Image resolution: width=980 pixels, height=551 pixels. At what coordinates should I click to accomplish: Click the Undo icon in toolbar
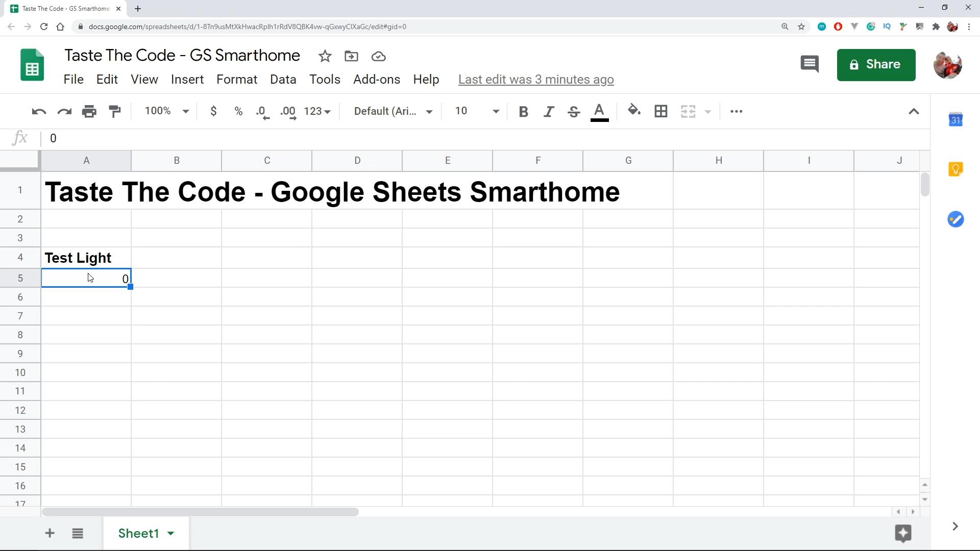click(x=39, y=111)
